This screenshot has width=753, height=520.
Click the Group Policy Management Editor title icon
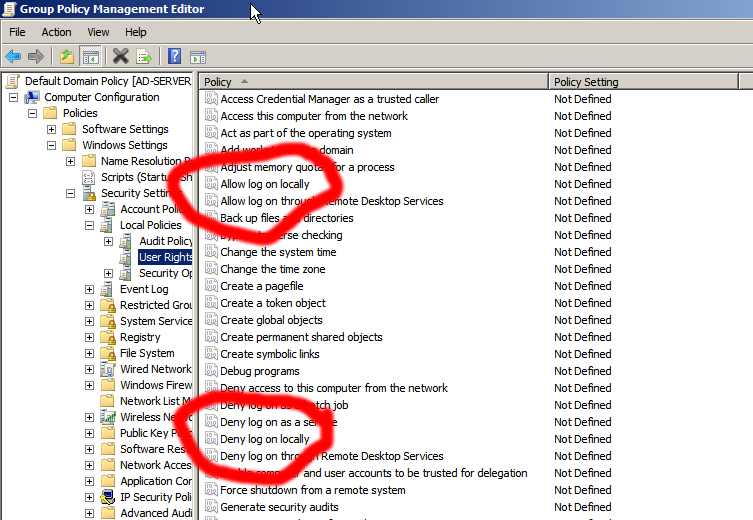[x=10, y=10]
